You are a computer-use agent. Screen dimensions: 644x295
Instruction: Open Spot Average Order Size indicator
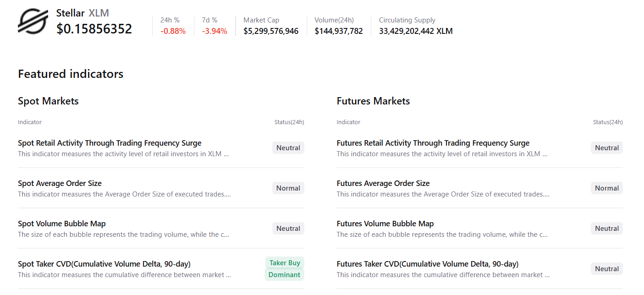pyautogui.click(x=60, y=183)
